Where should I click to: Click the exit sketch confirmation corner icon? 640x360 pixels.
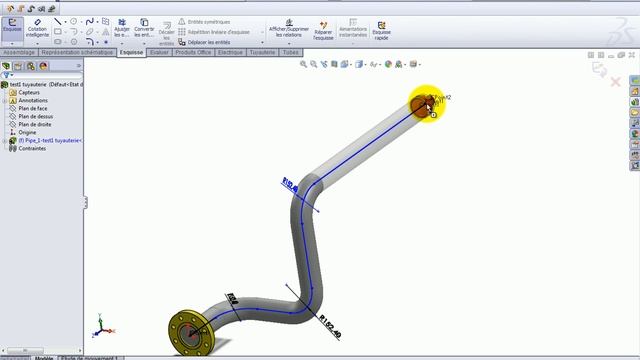click(600, 70)
